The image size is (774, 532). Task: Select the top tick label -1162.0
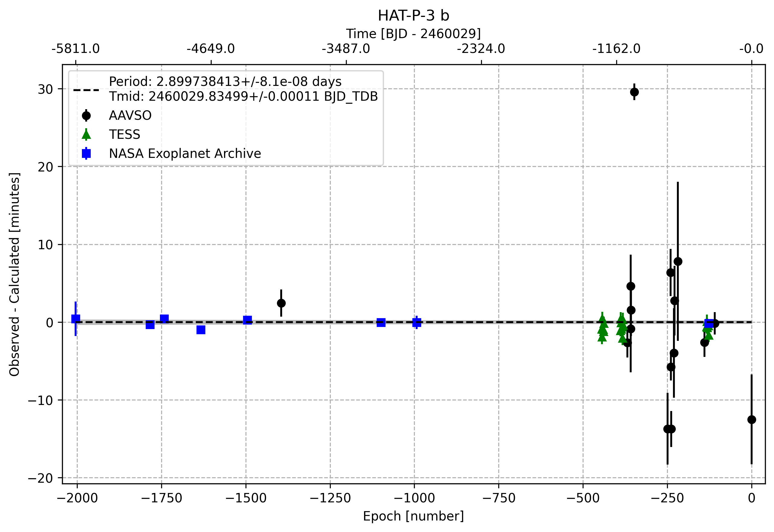click(616, 49)
